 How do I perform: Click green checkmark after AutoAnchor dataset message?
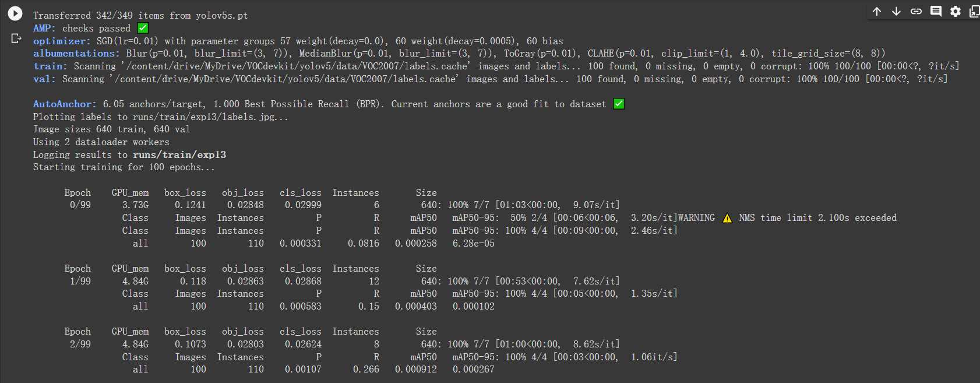619,104
